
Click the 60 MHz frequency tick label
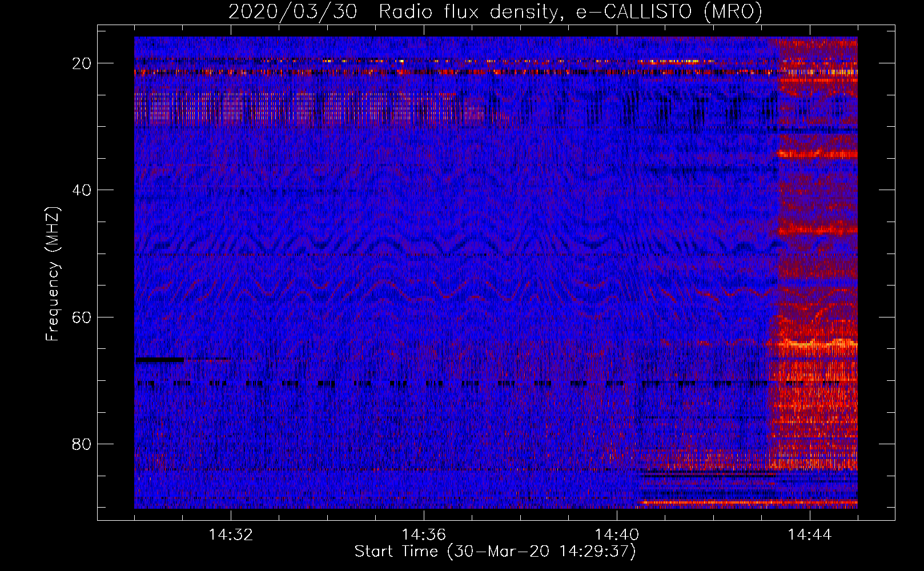82,317
